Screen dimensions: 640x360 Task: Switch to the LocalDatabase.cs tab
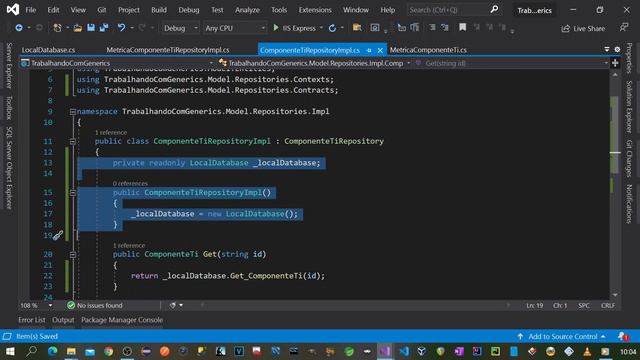[48, 50]
